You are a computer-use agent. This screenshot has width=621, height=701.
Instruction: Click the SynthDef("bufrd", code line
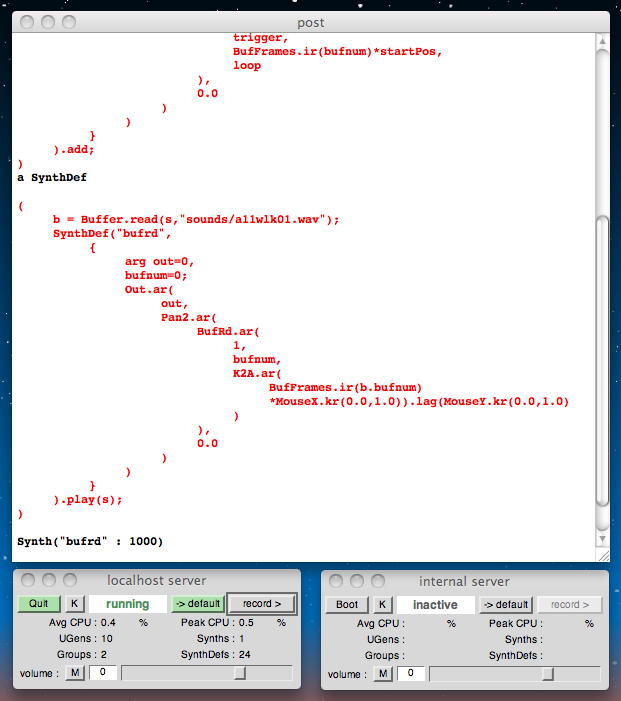point(112,233)
